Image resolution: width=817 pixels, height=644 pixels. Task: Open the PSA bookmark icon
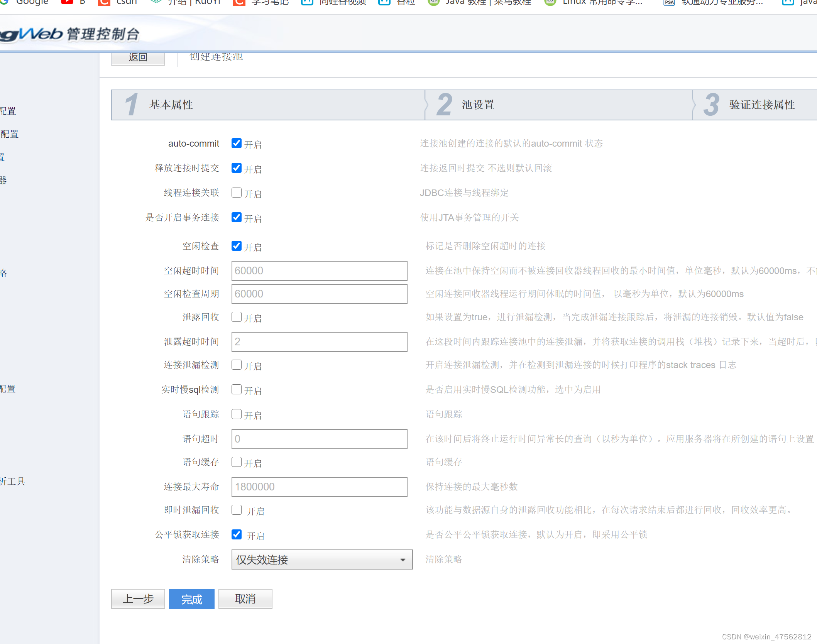(x=669, y=2)
